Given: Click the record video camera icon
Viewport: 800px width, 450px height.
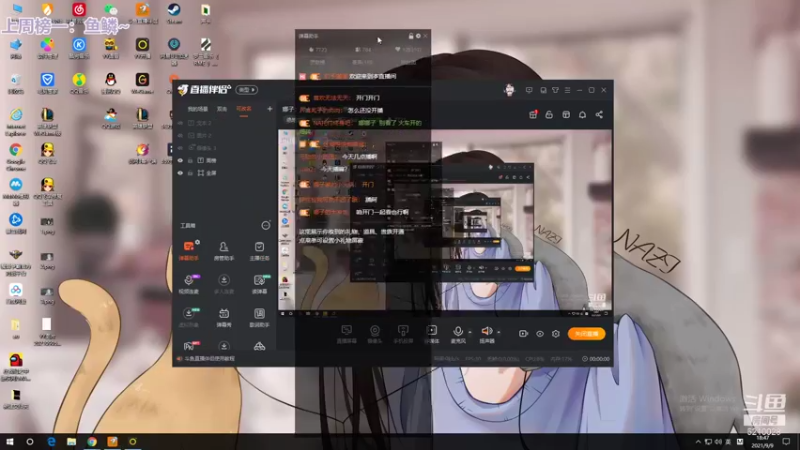Looking at the screenshot, I should pos(523,334).
